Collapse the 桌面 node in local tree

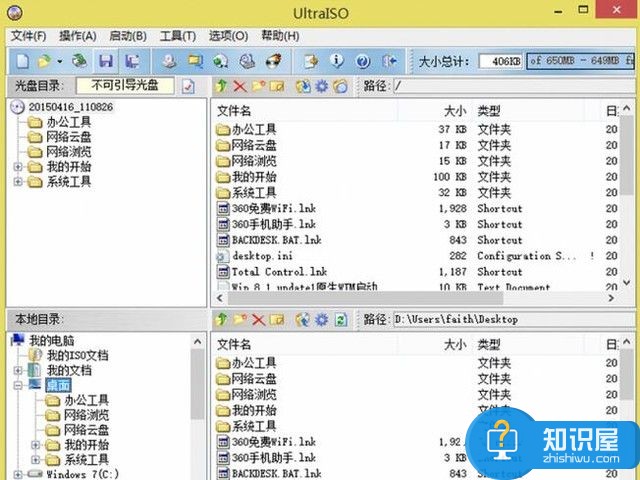coord(18,385)
